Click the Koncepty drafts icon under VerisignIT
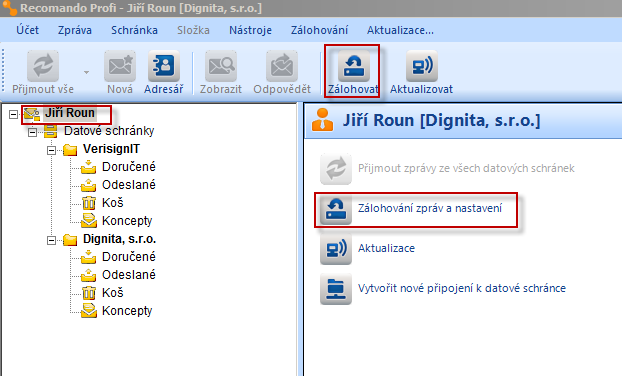Screen dimensions: 622x376 (88, 221)
